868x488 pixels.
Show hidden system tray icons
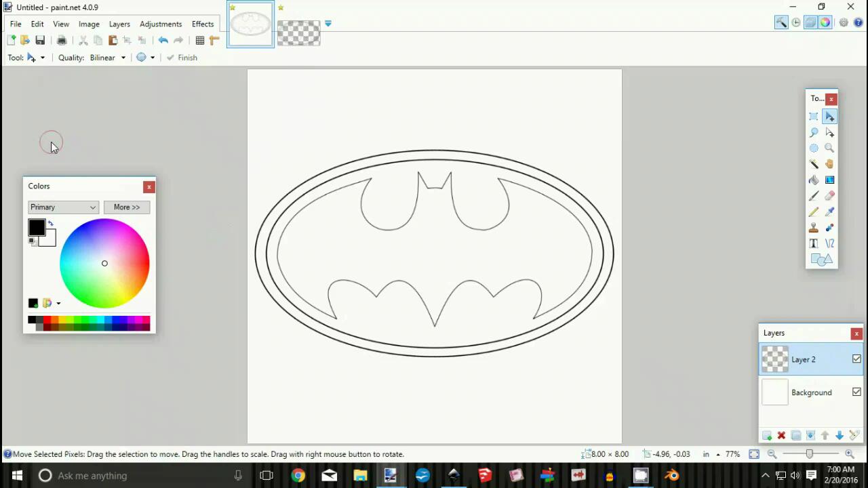[x=765, y=476]
